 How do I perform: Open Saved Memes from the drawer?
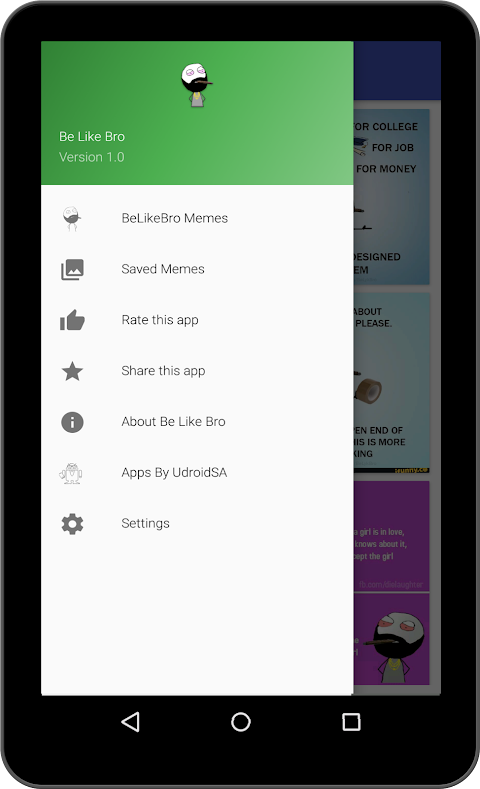[197, 269]
